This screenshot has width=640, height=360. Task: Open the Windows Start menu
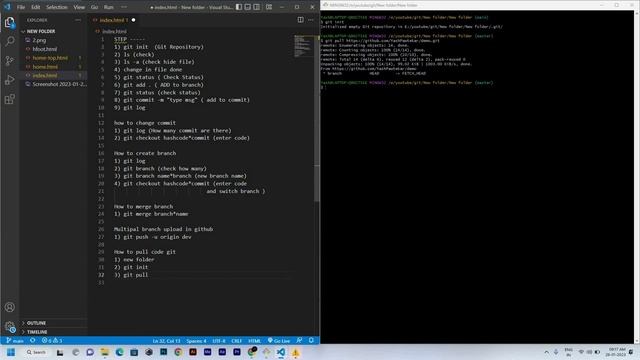pyautogui.click(x=11, y=352)
